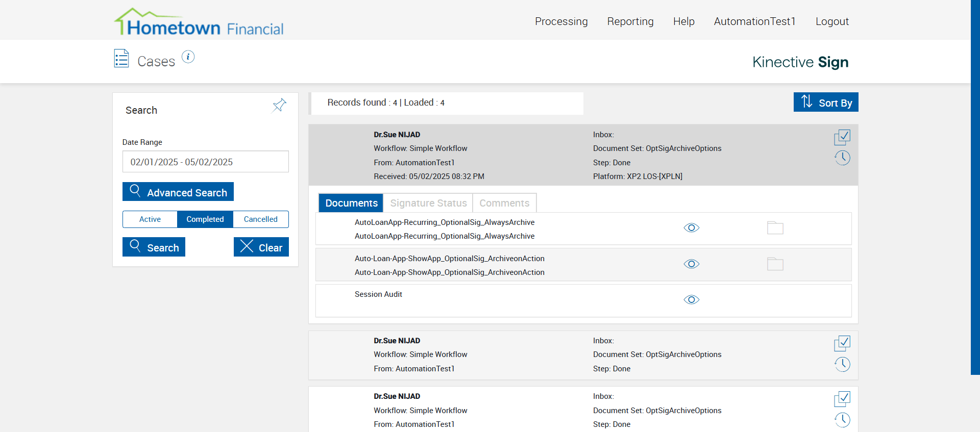Viewport: 980px width, 432px height.
Task: Expand the Advanced Search options
Action: coord(178,192)
